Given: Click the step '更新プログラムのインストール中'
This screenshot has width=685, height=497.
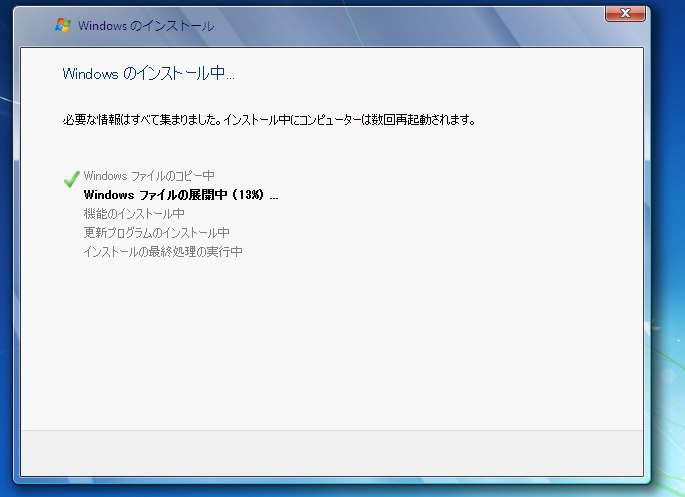Looking at the screenshot, I should pyautogui.click(x=156, y=232).
